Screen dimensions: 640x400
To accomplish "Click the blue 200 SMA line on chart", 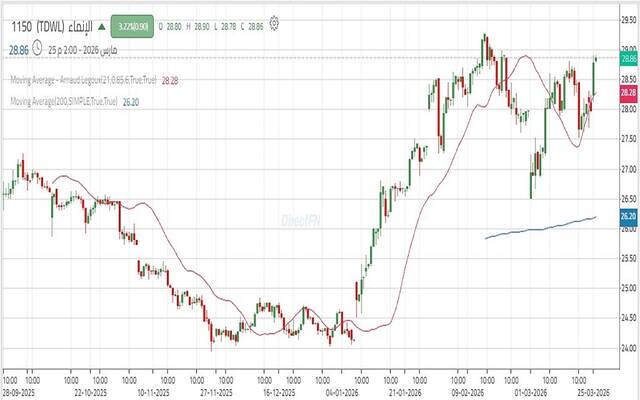I will click(x=540, y=228).
